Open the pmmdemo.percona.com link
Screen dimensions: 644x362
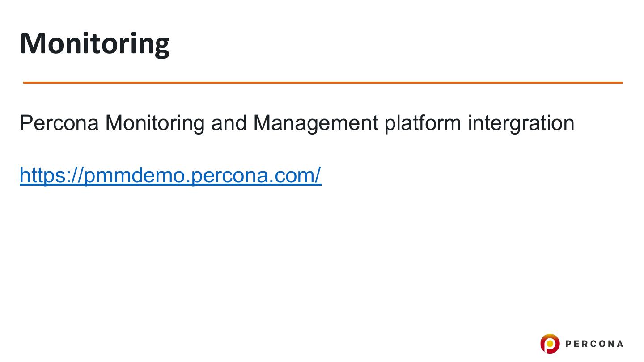pos(170,175)
